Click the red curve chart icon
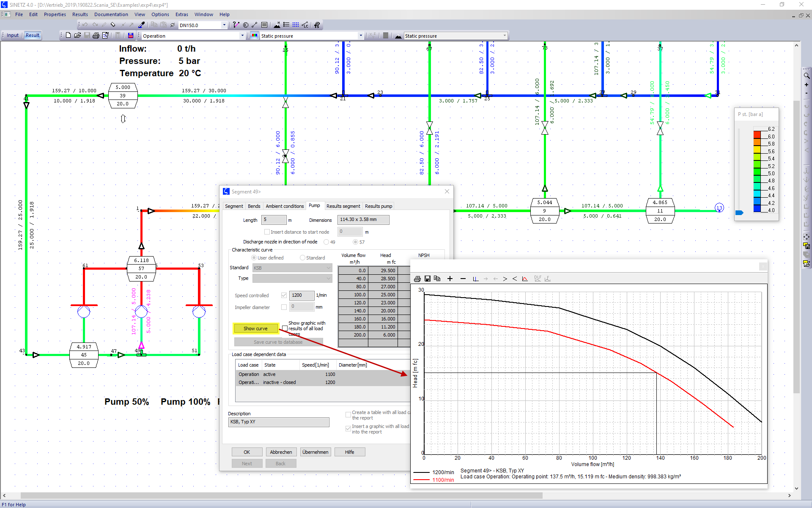The width and height of the screenshot is (812, 508). click(x=525, y=279)
